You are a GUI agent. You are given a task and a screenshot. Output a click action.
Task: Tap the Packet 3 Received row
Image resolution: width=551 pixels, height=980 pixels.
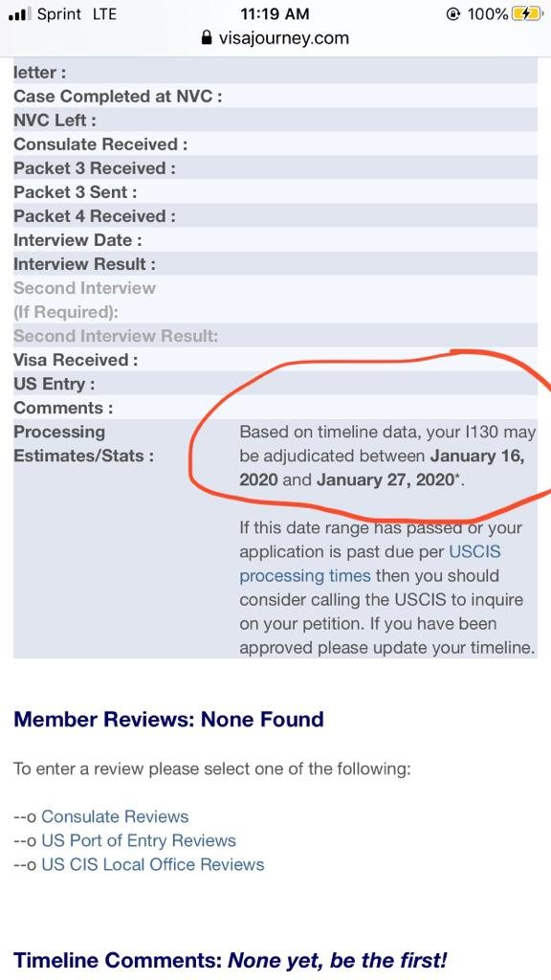point(275,168)
